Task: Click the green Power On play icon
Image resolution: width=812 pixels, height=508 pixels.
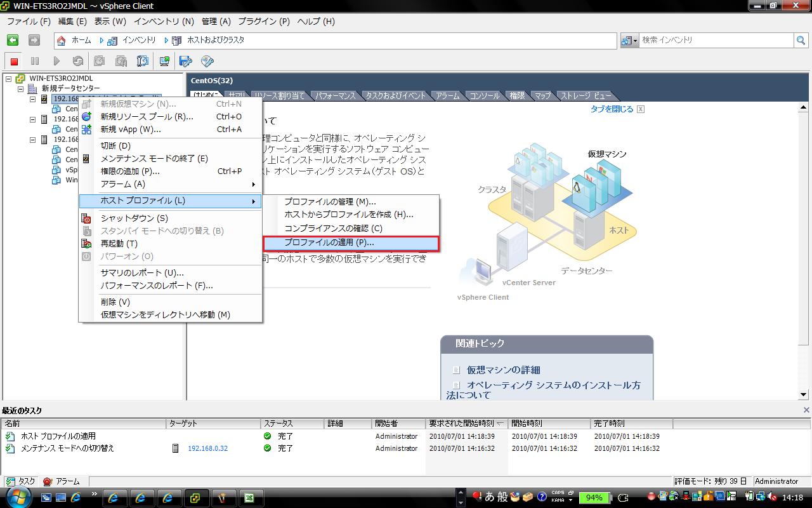Action: 56,61
